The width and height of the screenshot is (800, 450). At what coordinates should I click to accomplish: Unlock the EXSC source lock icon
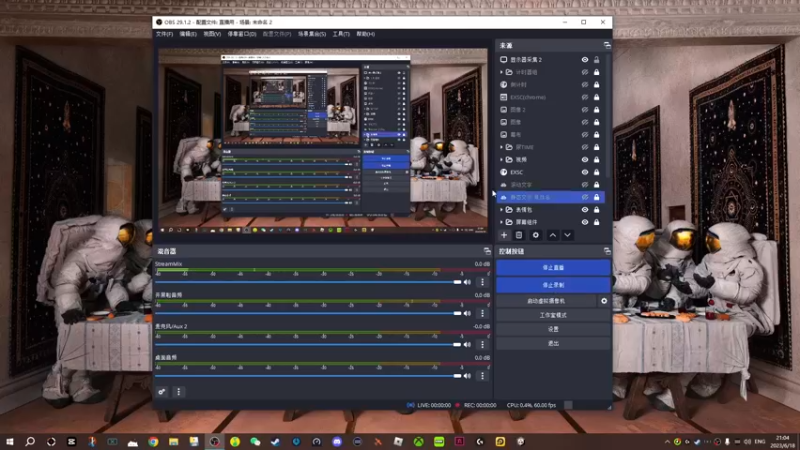596,172
